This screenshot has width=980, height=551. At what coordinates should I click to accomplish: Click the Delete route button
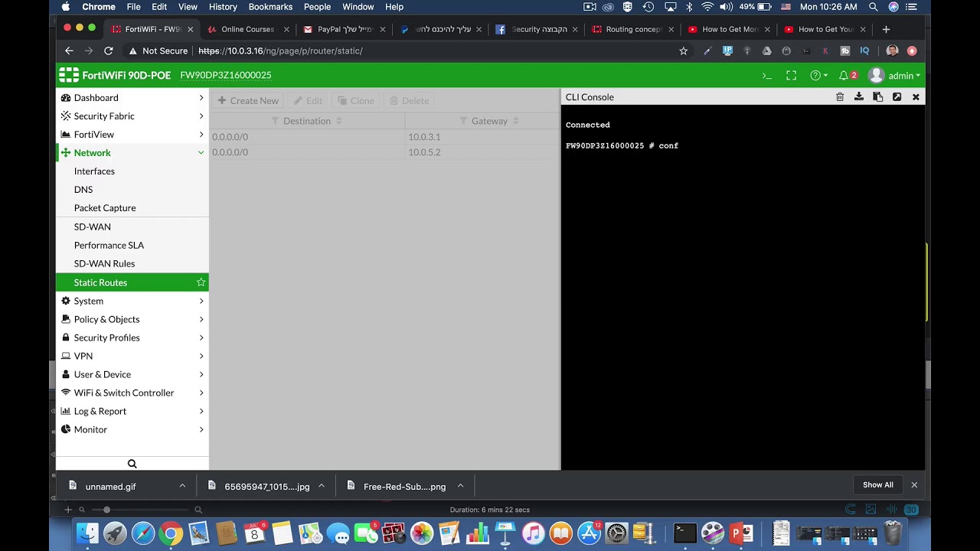410,100
